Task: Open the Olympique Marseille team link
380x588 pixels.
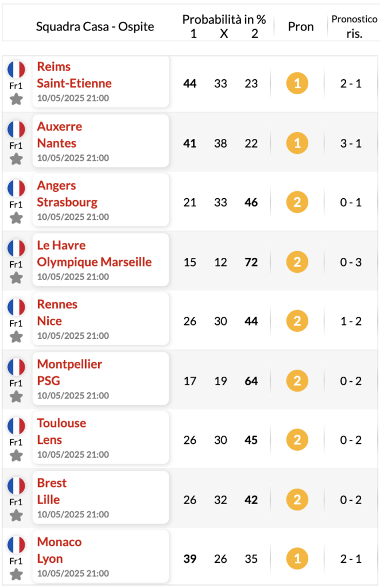Action: pyautogui.click(x=95, y=262)
